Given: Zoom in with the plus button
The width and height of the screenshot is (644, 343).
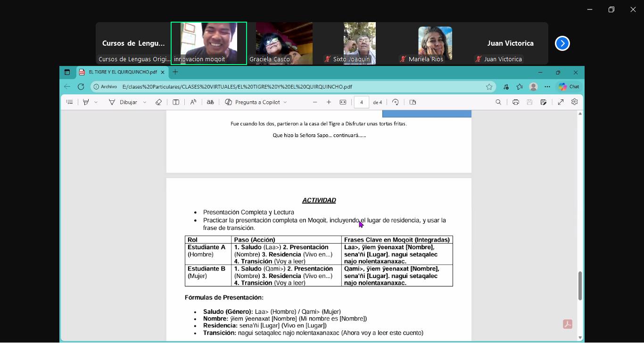Looking at the screenshot, I should point(329,102).
